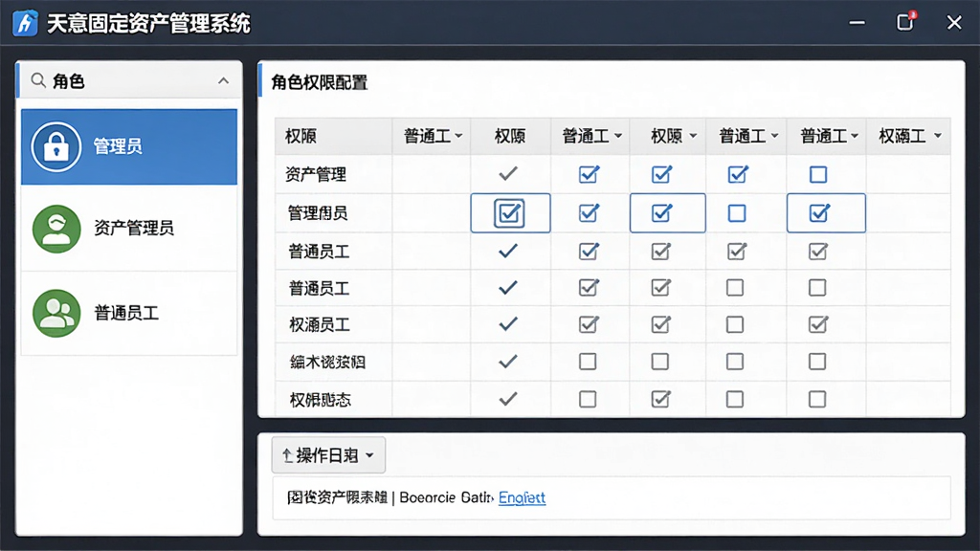Select the 管理周员 row label

point(318,213)
